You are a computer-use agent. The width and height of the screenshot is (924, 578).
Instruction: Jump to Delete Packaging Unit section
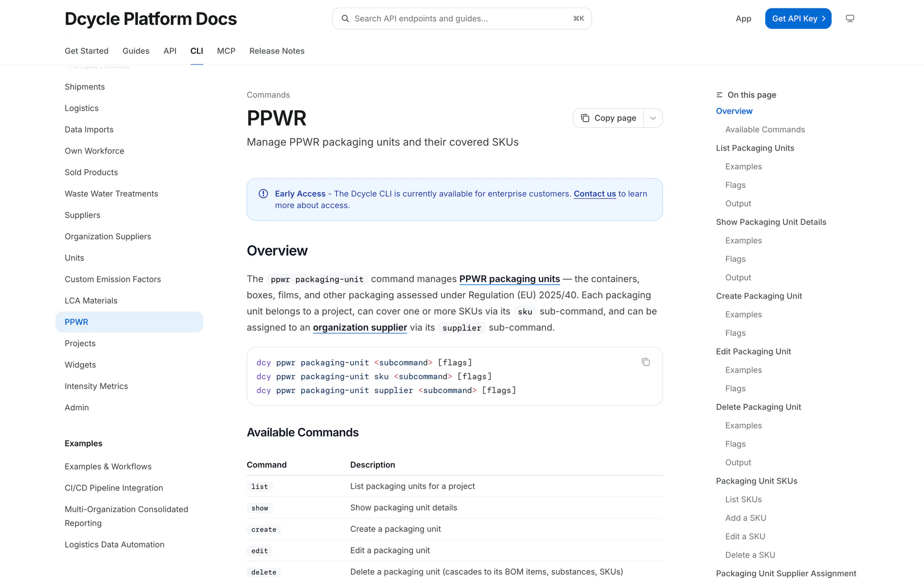(758, 407)
